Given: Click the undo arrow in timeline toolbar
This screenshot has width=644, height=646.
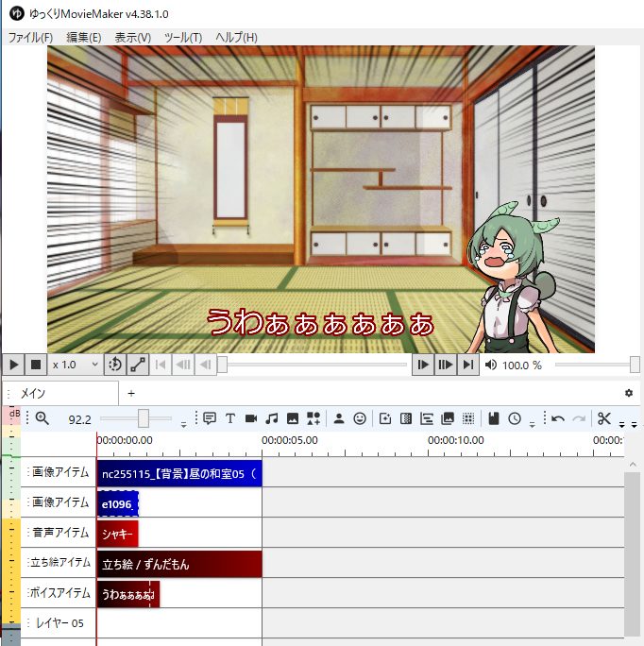Looking at the screenshot, I should click(558, 418).
